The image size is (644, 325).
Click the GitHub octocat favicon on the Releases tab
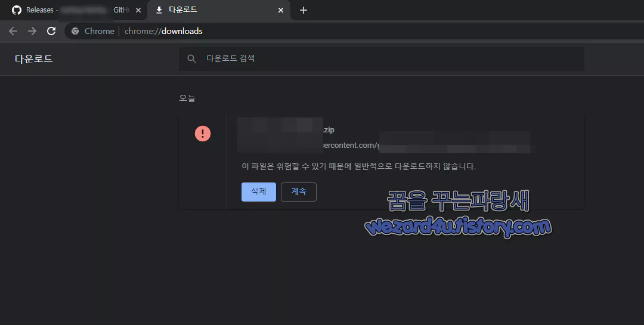[x=17, y=10]
